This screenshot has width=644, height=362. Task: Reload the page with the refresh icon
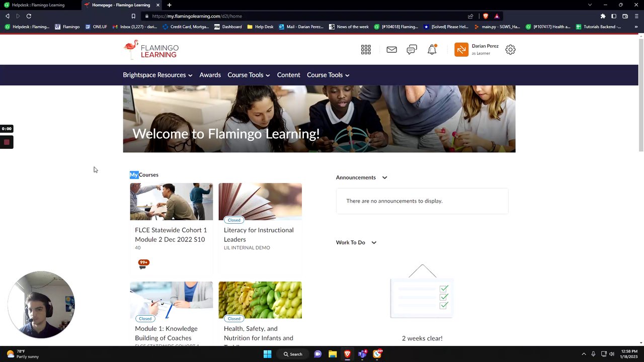(x=29, y=16)
